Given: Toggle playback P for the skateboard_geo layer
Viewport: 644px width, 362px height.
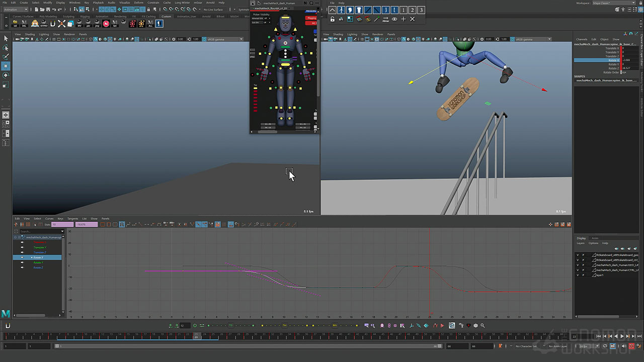Looking at the screenshot, I should (x=583, y=255).
